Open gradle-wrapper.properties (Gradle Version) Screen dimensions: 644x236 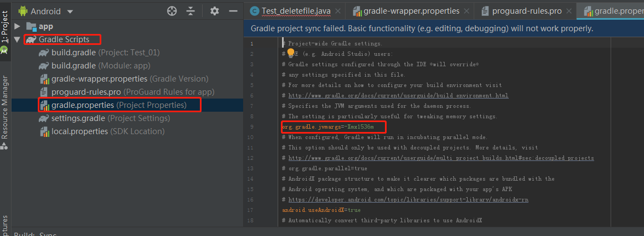130,79
